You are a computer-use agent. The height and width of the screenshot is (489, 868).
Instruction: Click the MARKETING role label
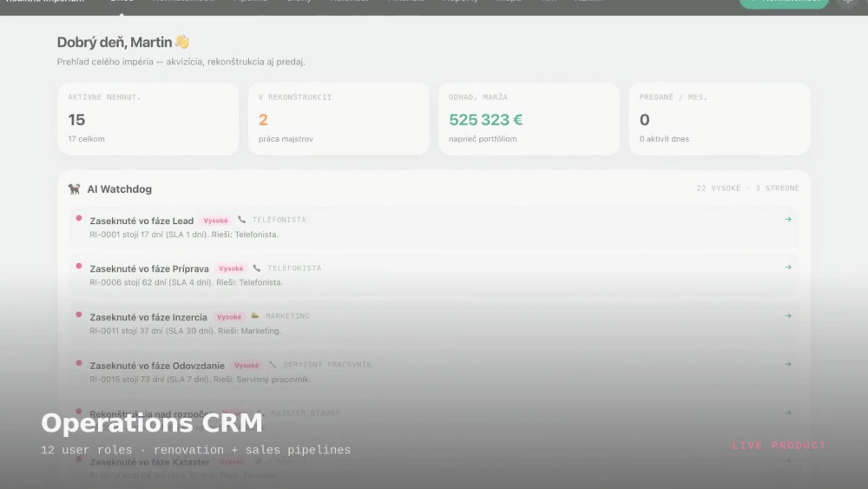[287, 316]
